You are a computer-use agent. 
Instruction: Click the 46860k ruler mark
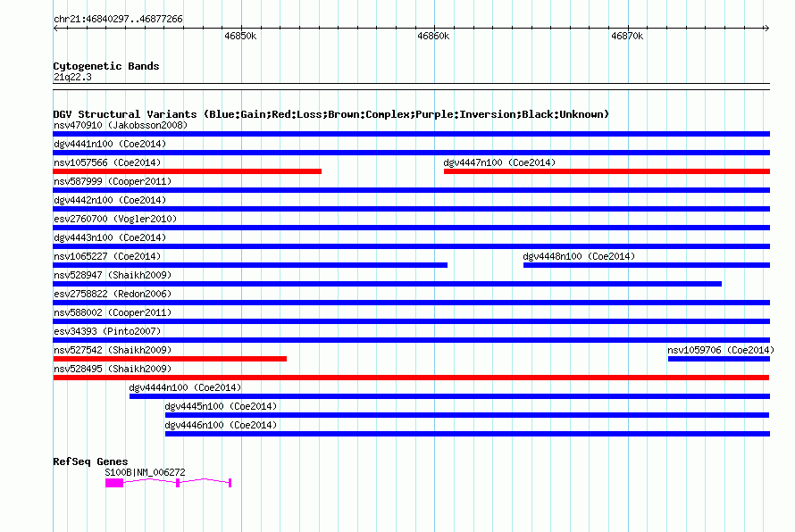[x=433, y=36]
